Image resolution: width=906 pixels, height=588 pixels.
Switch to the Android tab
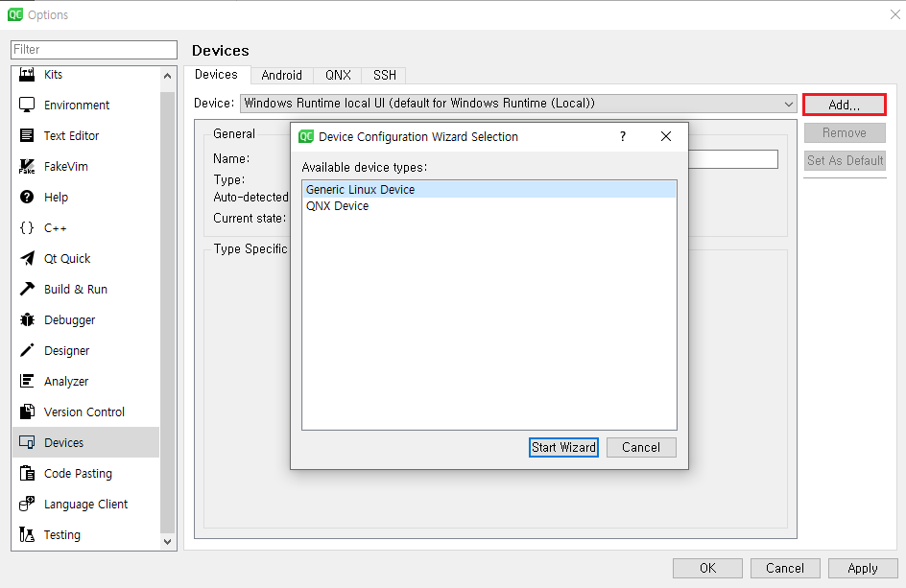pyautogui.click(x=281, y=75)
